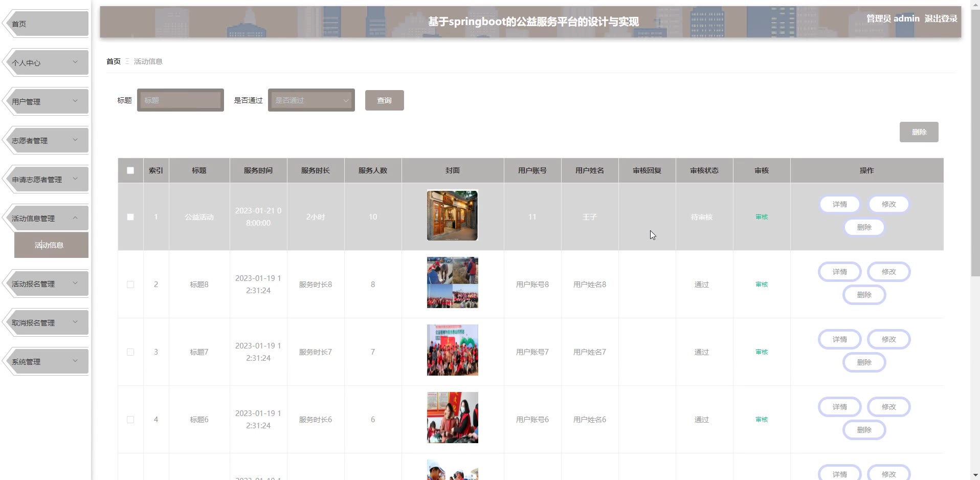The image size is (980, 480).
Task: Click 审核 link in 标题7 row
Action: [762, 352]
